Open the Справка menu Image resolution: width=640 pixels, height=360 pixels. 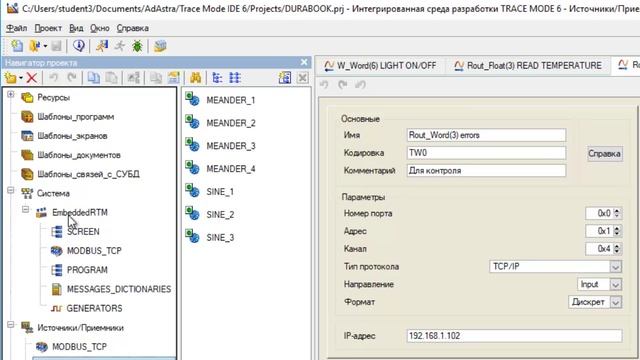[133, 28]
